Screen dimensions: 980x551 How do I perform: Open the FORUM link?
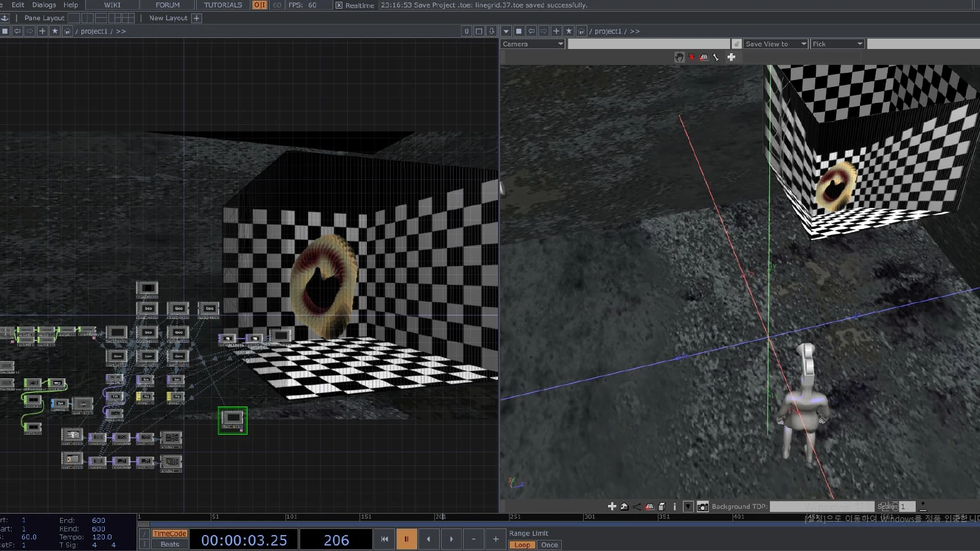167,5
